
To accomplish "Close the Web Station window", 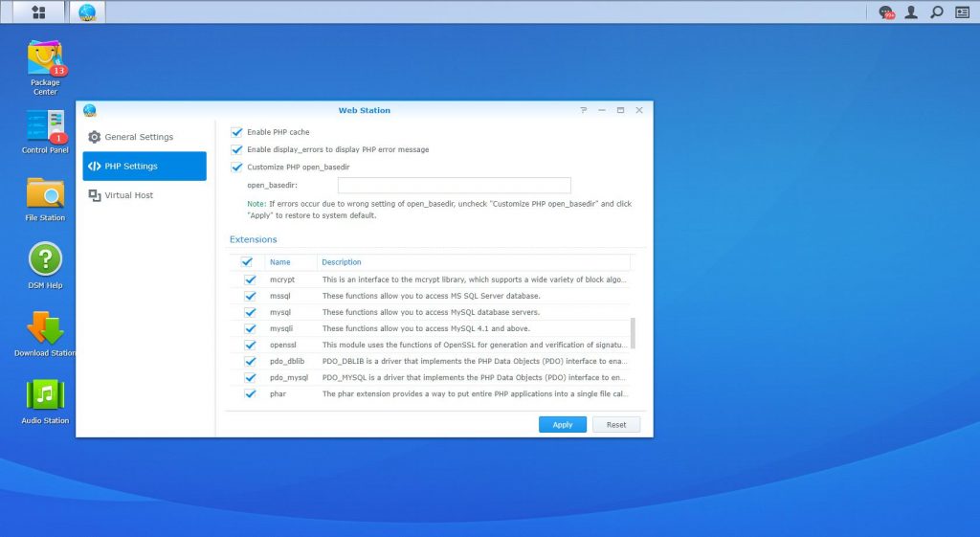I will point(639,110).
